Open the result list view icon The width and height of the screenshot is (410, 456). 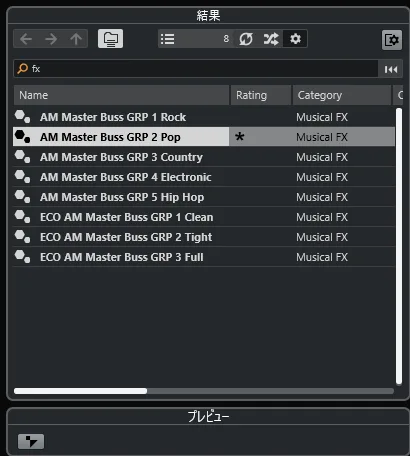(167, 39)
